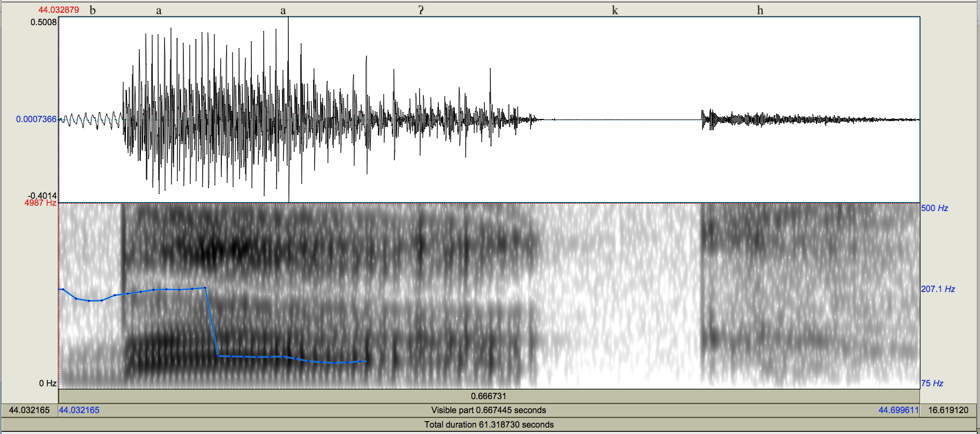Viewport: 980px width, 434px height.
Task: Click the 'k' segment label
Action: [x=615, y=10]
